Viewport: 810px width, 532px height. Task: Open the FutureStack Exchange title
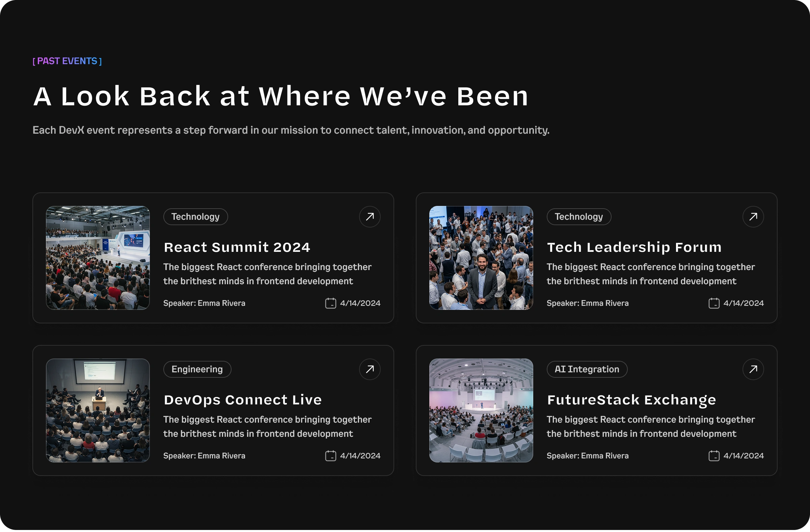point(631,400)
